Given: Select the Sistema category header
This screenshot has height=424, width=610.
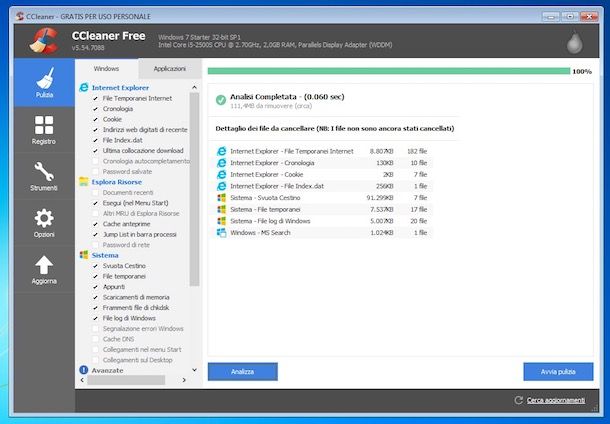Looking at the screenshot, I should pos(105,255).
